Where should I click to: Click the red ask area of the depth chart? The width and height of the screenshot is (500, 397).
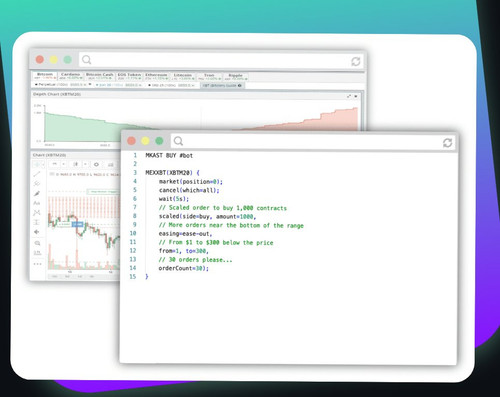click(x=327, y=122)
